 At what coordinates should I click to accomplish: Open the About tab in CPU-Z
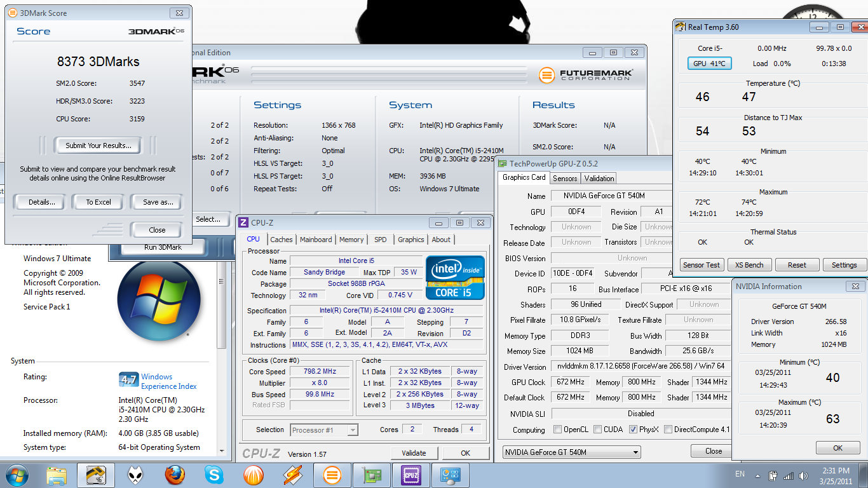441,240
